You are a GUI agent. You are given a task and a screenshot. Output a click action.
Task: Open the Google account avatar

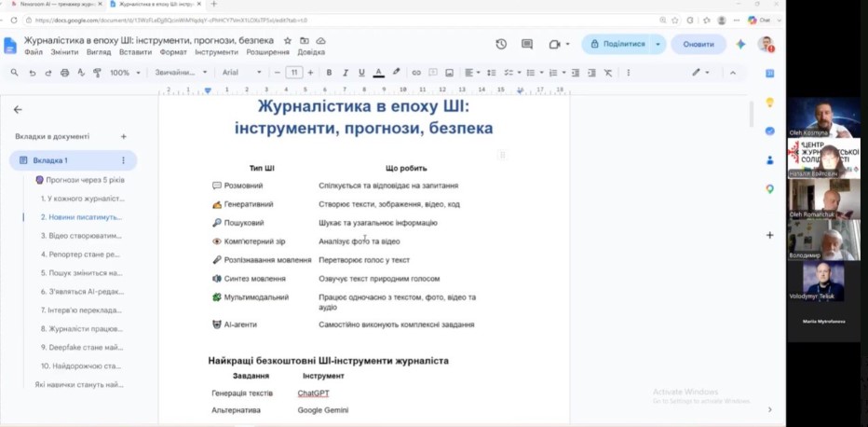point(766,45)
